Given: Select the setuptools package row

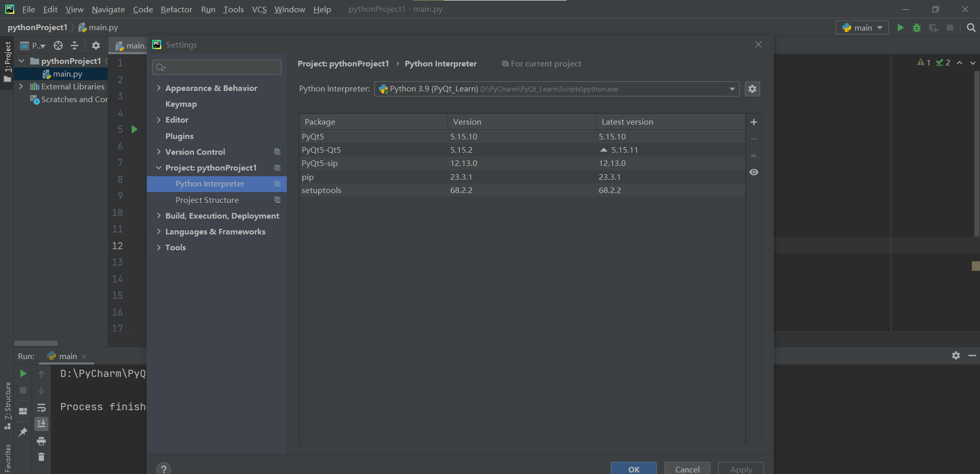Looking at the screenshot, I should point(522,190).
